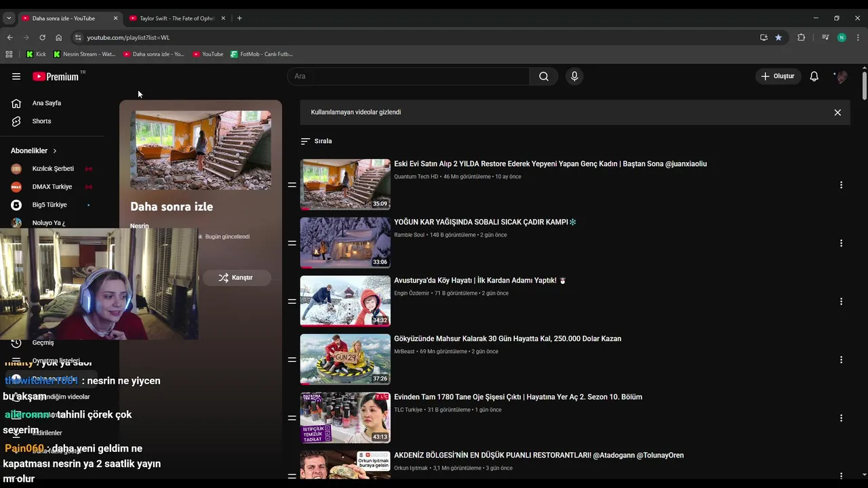The width and height of the screenshot is (868, 488).
Task: Open a new browser tab
Action: [x=239, y=18]
